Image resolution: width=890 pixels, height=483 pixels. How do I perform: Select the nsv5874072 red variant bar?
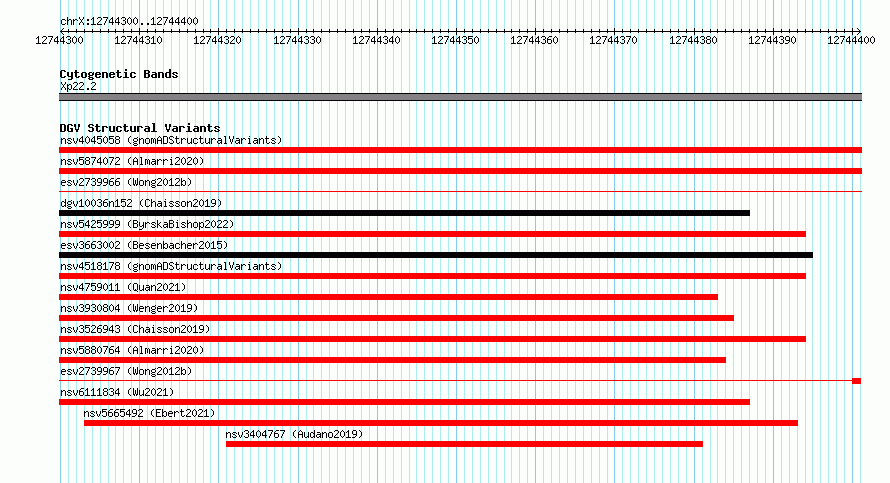[460, 171]
